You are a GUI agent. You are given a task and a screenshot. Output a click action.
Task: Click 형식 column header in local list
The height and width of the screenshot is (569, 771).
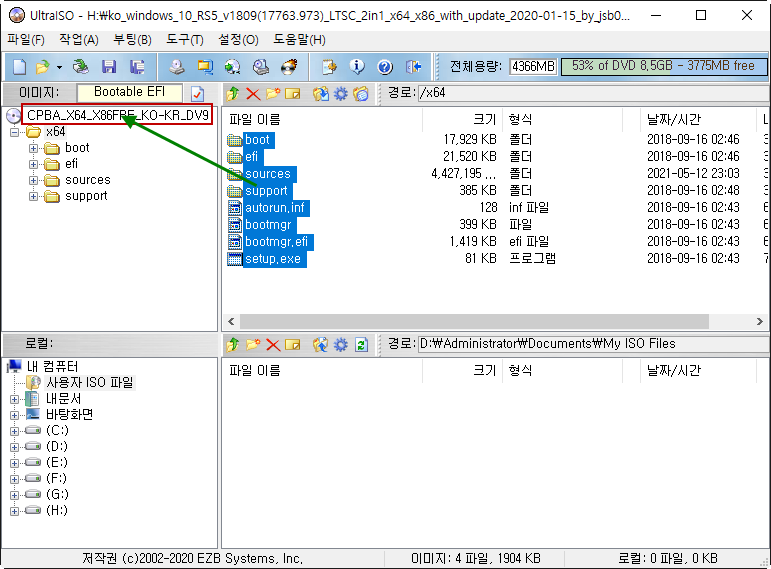[563, 370]
